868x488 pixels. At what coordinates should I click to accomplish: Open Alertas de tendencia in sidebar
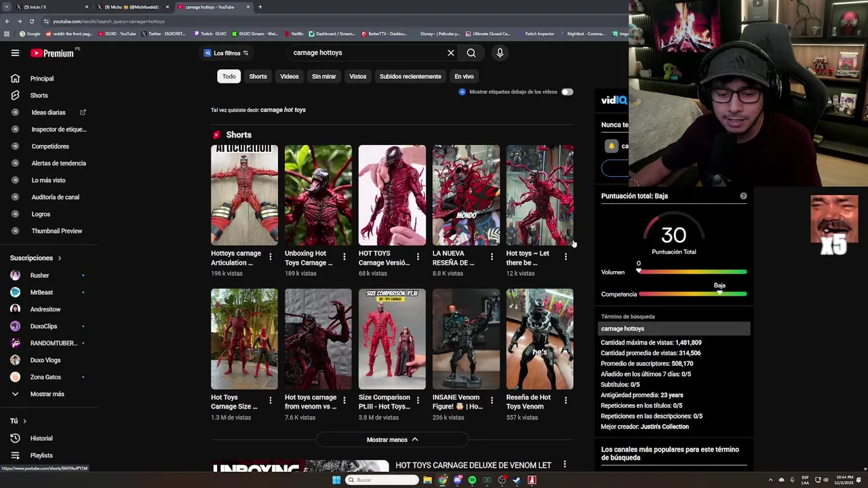[x=58, y=163]
